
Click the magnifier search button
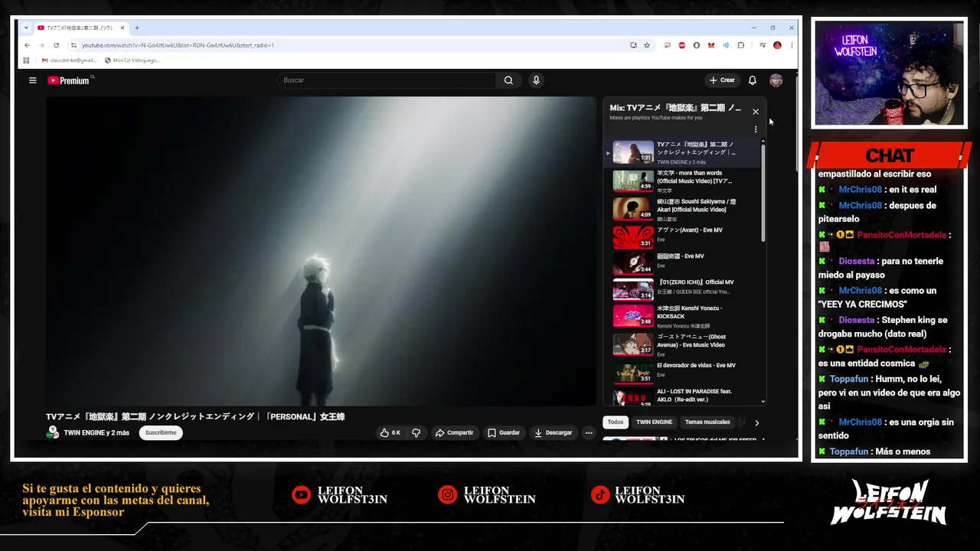tap(508, 80)
